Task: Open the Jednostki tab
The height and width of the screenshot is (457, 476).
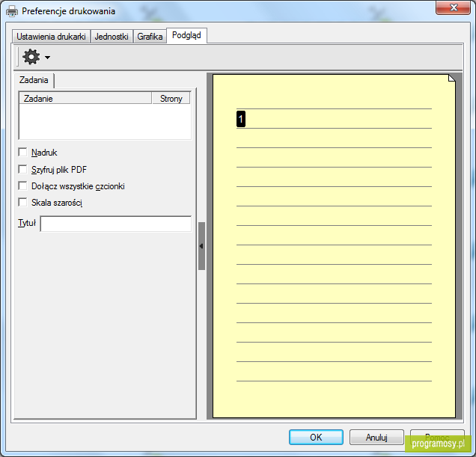Action: [x=112, y=37]
